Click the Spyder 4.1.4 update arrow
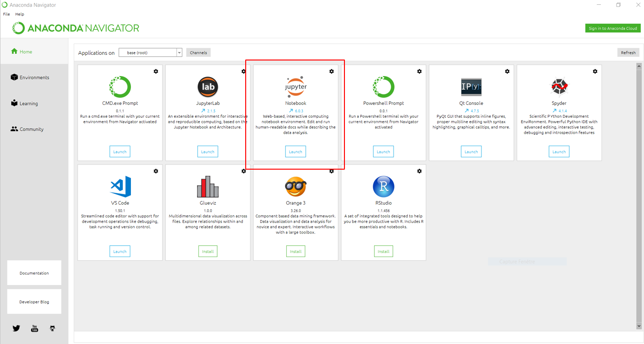 (x=555, y=111)
